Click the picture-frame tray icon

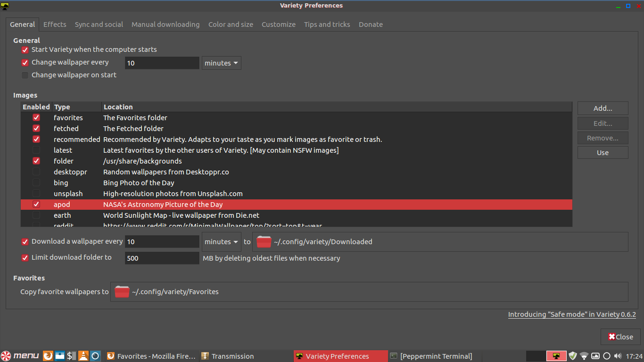(595, 356)
